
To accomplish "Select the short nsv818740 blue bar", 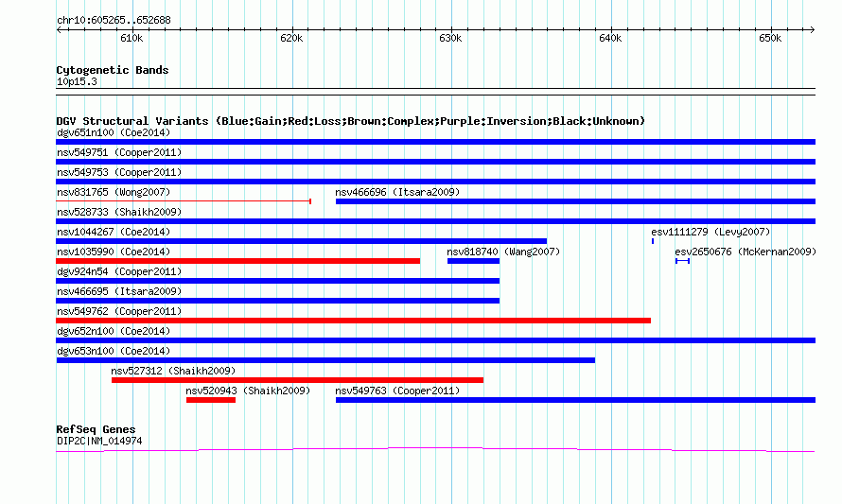I will [x=473, y=261].
